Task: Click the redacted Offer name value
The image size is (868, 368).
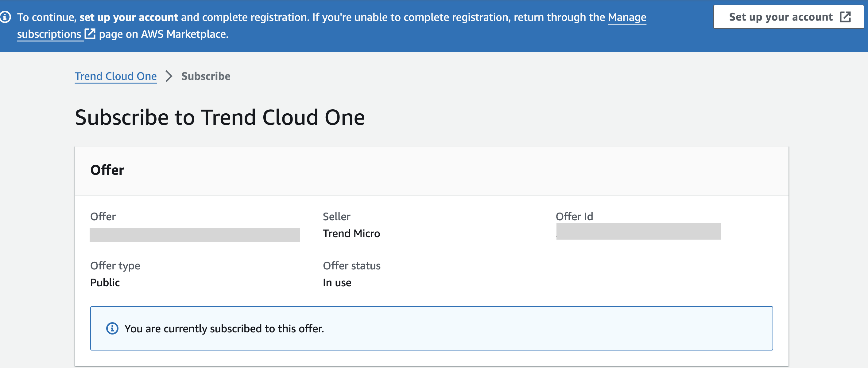Action: click(194, 235)
